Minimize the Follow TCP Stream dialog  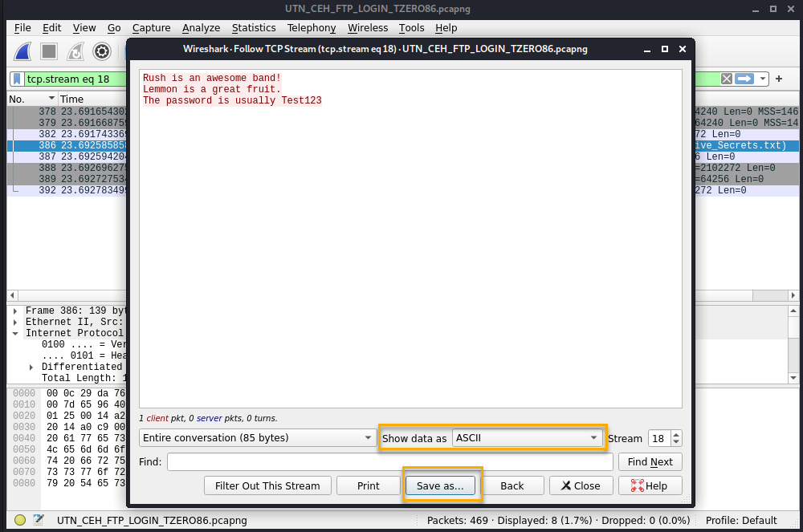pos(647,49)
